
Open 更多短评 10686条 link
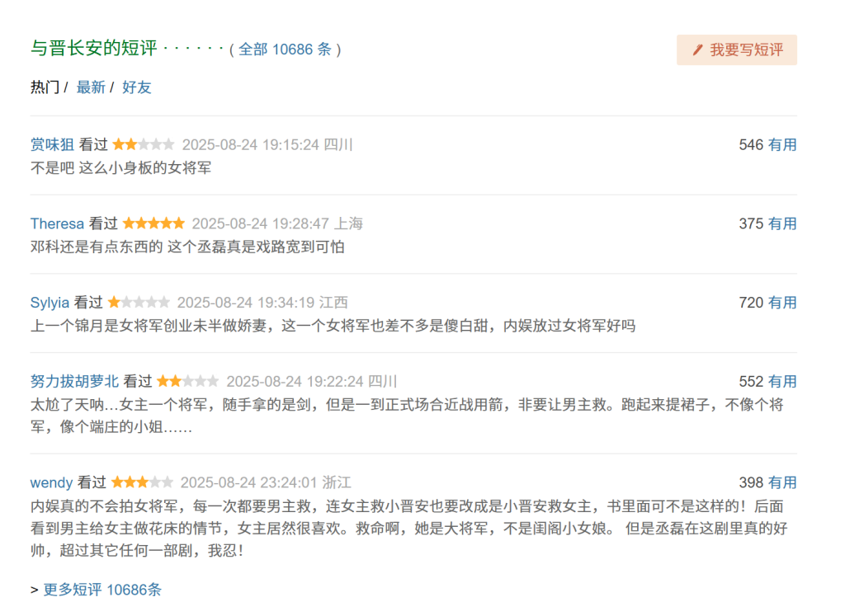tap(102, 590)
